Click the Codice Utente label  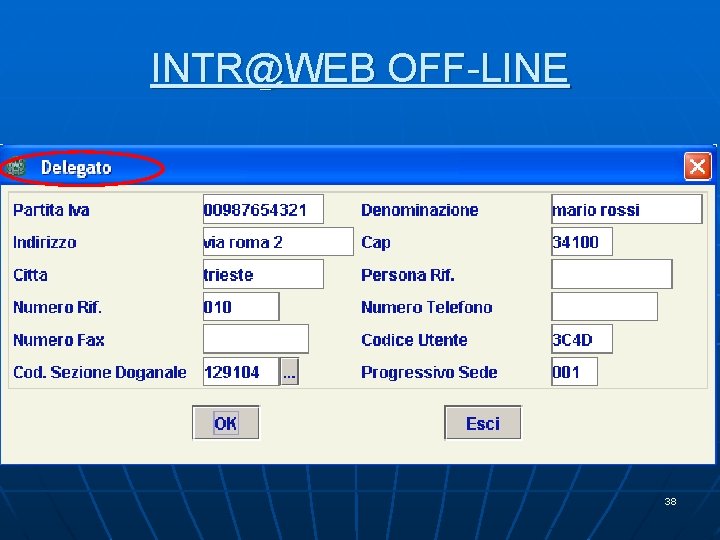click(414, 340)
